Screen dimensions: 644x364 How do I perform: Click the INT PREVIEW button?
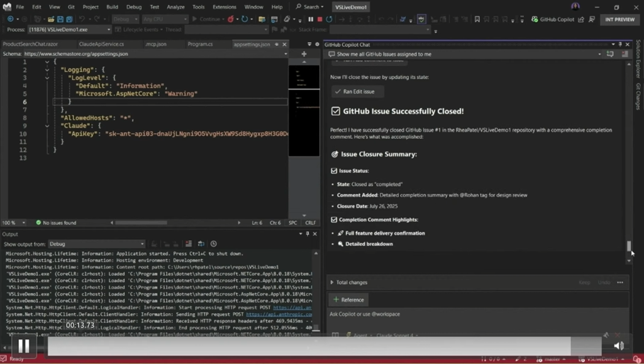click(619, 19)
